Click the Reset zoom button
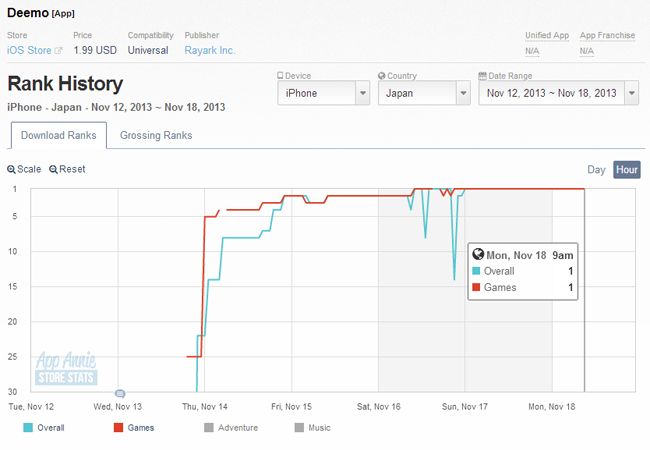 (68, 169)
